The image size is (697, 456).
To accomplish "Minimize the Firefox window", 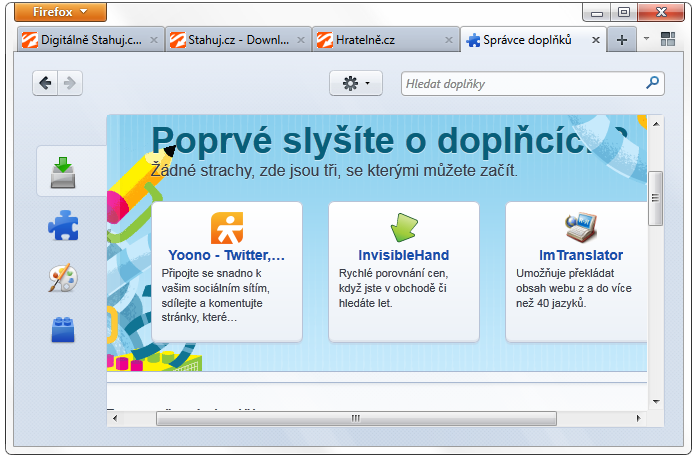I will click(597, 12).
